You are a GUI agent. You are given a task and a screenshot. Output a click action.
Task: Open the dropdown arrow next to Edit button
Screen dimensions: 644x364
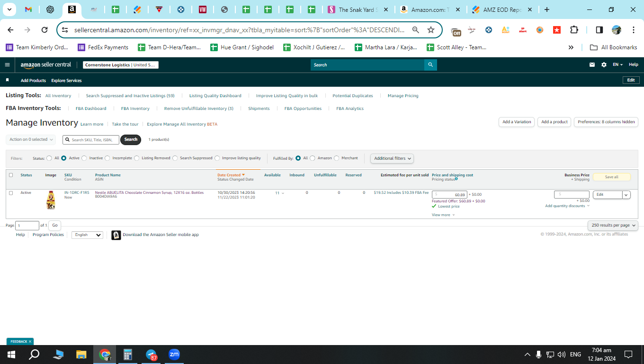[626, 195]
